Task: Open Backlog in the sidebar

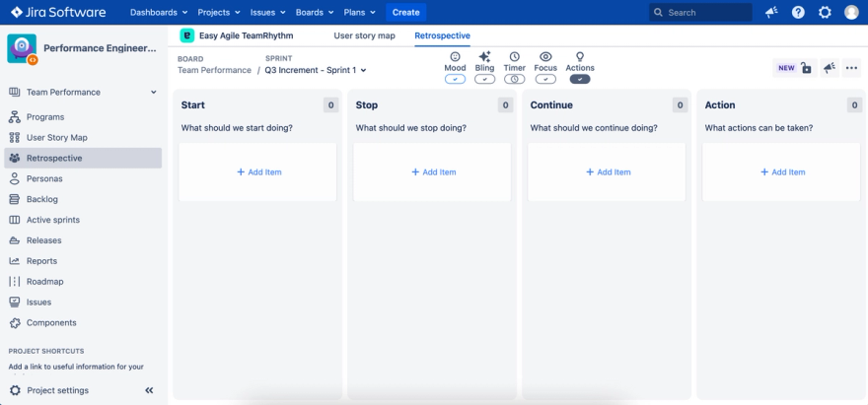Action: (x=83, y=199)
